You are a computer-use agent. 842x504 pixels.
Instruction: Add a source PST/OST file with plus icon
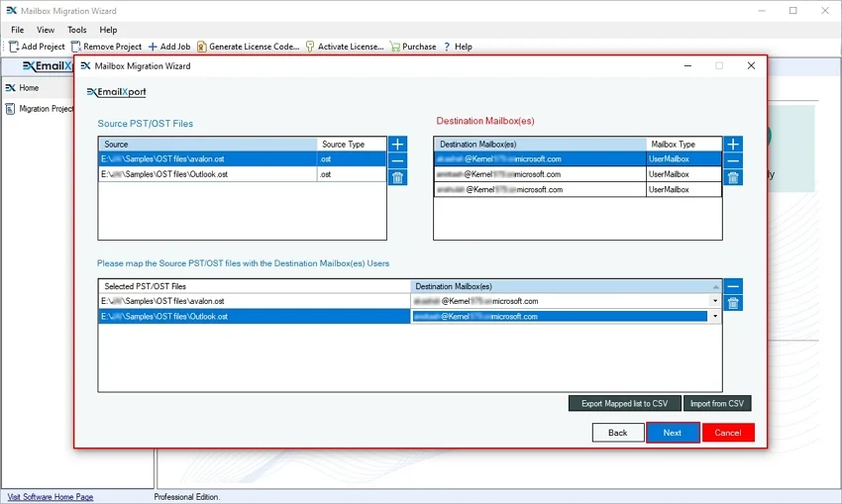397,144
